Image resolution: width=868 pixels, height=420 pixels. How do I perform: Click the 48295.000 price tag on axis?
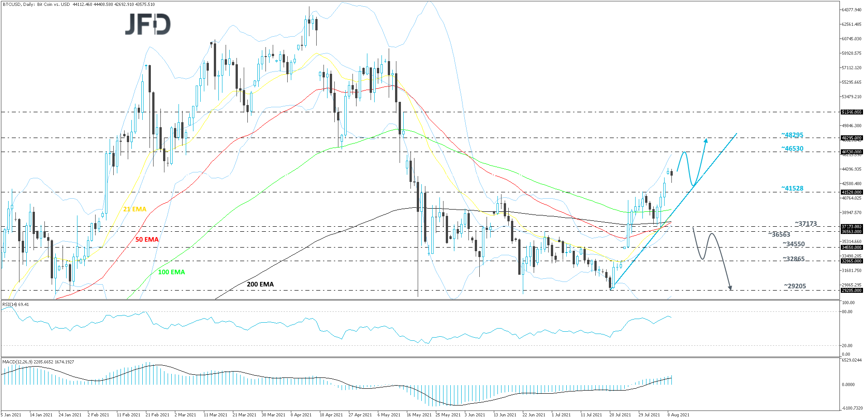pyautogui.click(x=852, y=138)
